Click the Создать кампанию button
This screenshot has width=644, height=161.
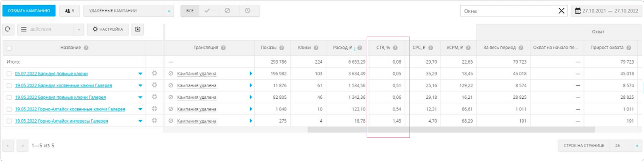pyautogui.click(x=29, y=11)
